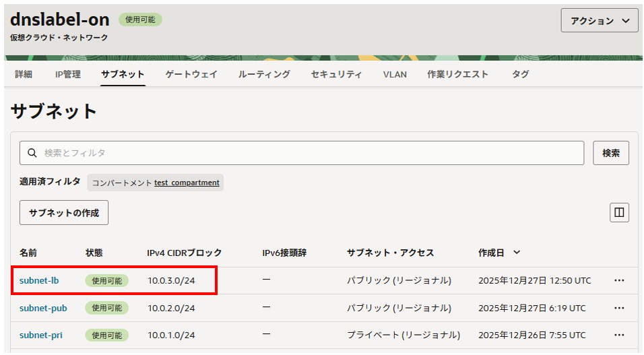Open the VLAN tab

coord(395,74)
